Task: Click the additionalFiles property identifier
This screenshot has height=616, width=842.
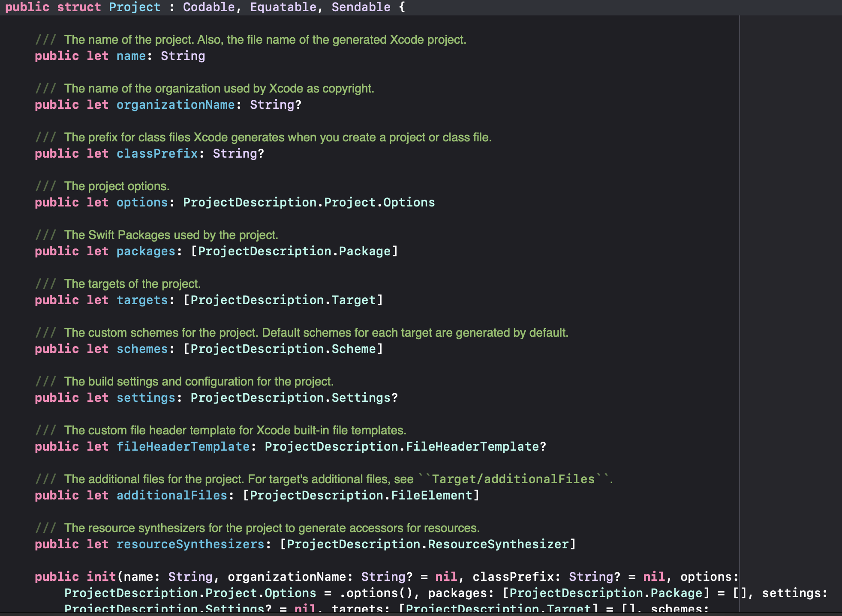Action: pyautogui.click(x=171, y=496)
